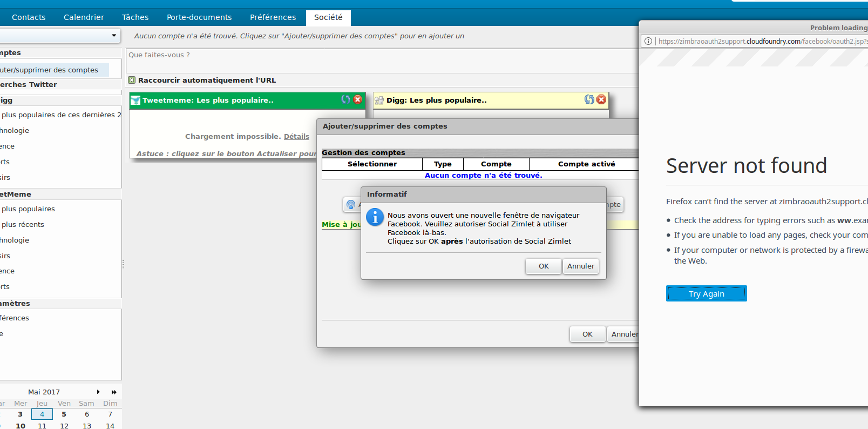Click Annuler in Ajouter/supprimer des comptes dialog
Screen dimensions: 868x429
click(623, 334)
